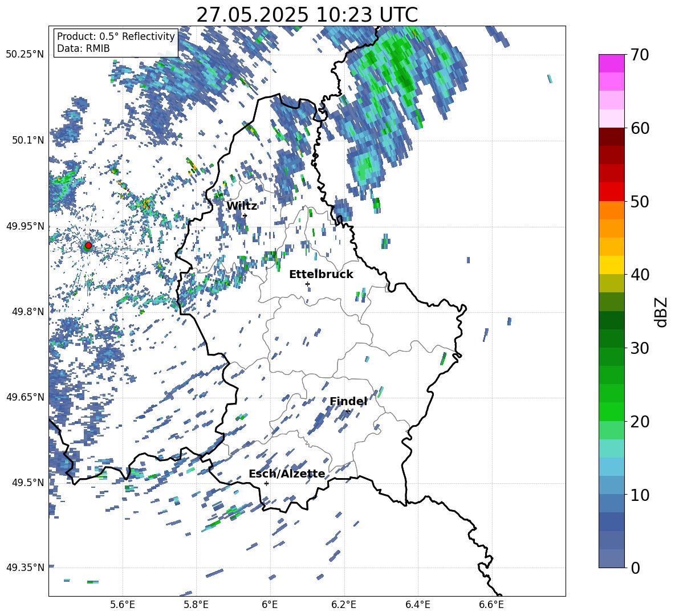Click the bright red colorbar segment above 50
The width and height of the screenshot is (675, 616).
coord(611,191)
